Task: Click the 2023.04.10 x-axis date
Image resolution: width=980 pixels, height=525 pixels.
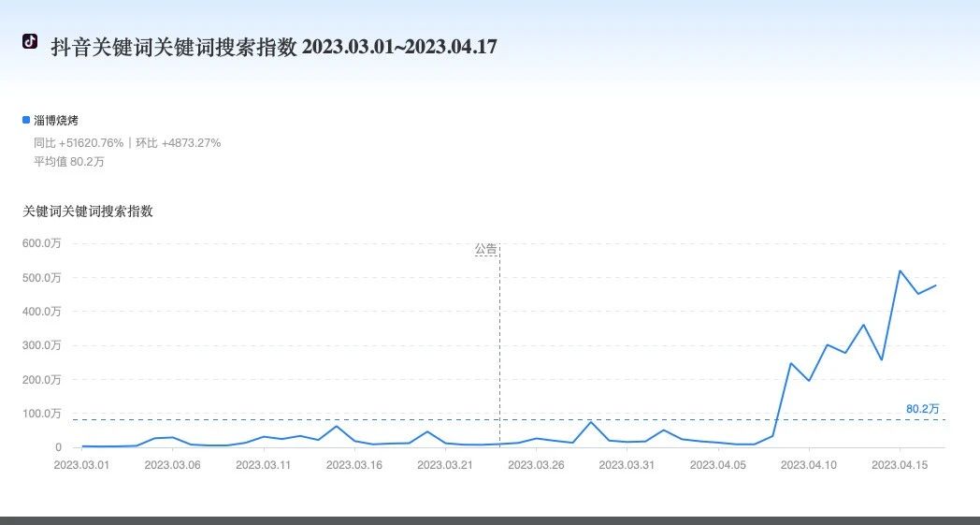Action: click(x=809, y=465)
